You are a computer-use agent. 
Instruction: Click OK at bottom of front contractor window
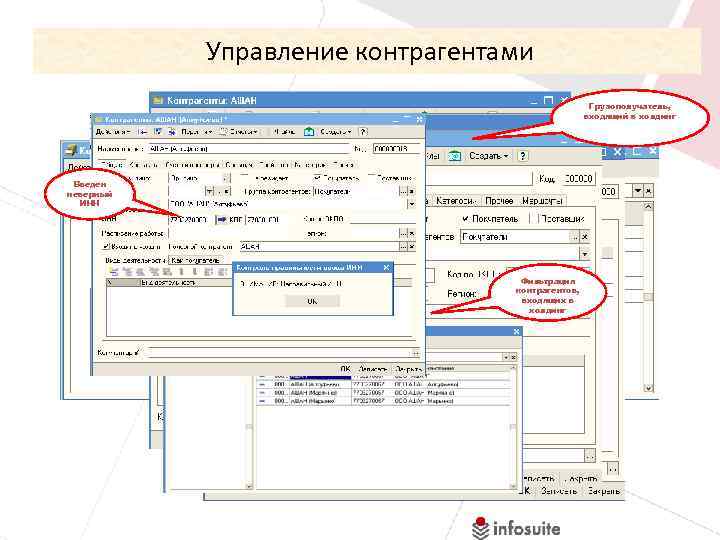tap(345, 369)
